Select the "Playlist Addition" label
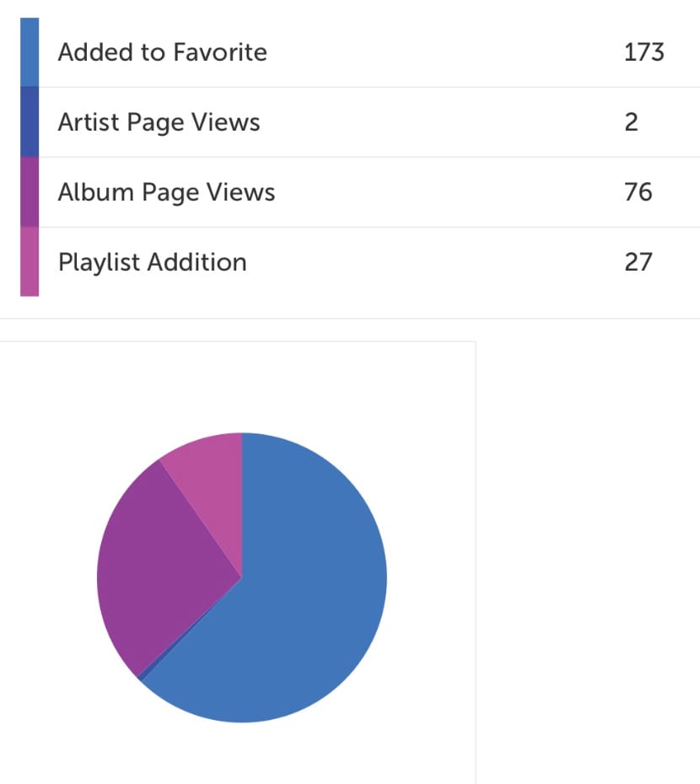The width and height of the screenshot is (700, 784). [152, 262]
